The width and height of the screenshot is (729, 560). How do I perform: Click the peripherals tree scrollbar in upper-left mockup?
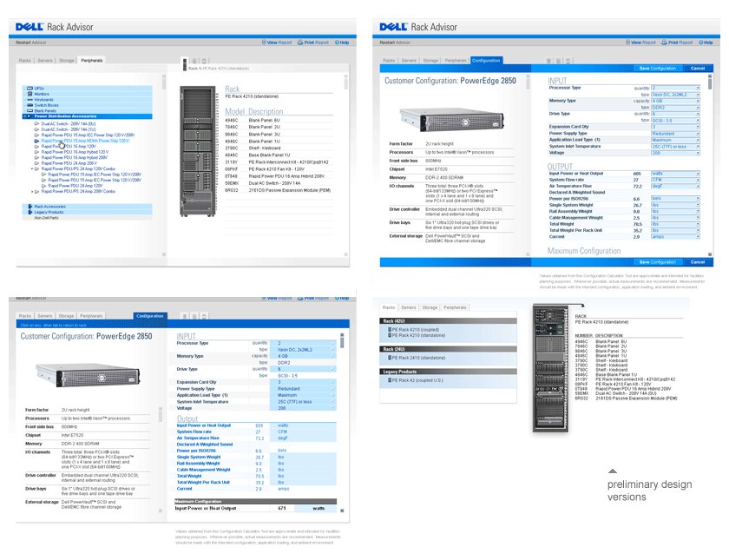point(164,165)
